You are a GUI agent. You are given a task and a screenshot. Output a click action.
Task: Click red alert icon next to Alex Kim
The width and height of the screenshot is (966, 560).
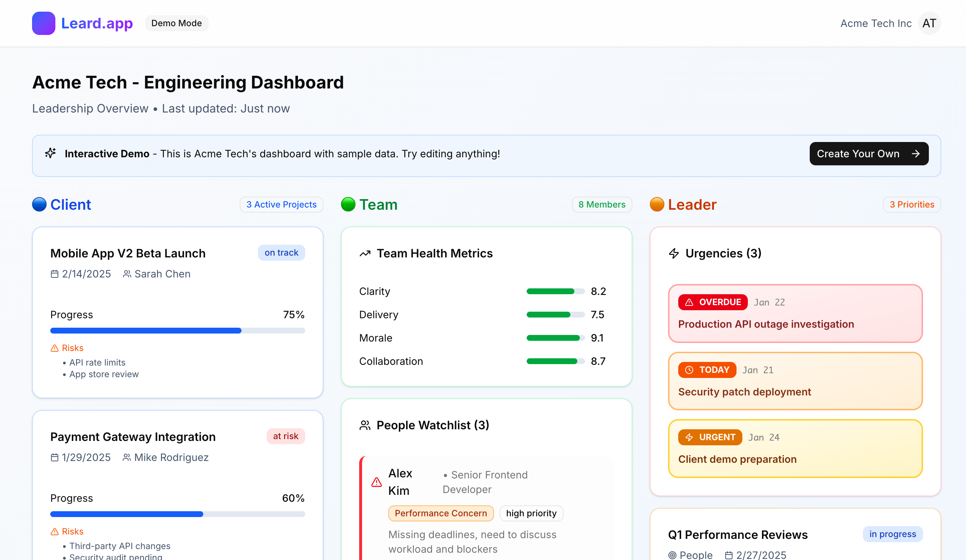pos(376,482)
